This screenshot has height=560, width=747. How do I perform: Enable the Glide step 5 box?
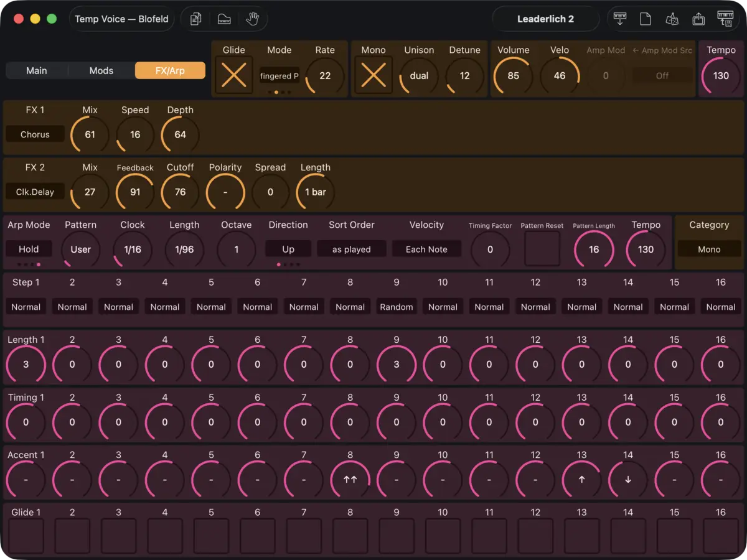[x=211, y=536]
